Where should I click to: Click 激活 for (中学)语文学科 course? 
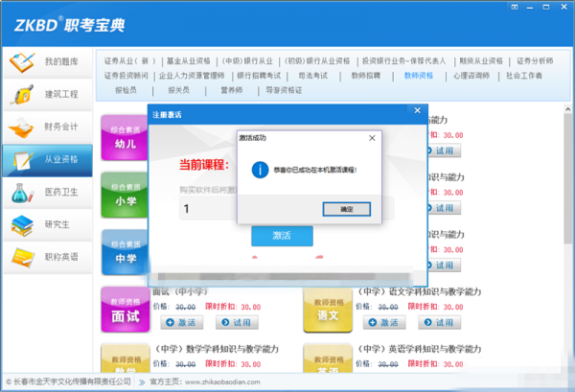pyautogui.click(x=384, y=322)
